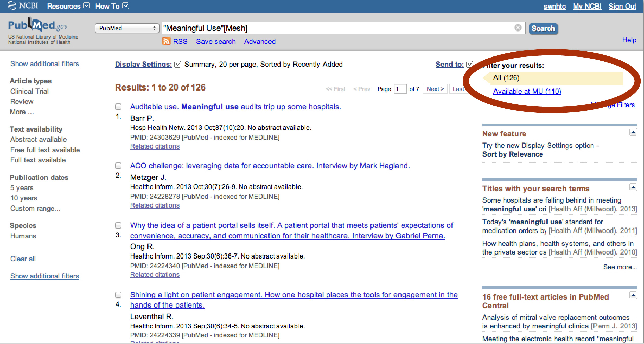Open the PubMed database dropdown

127,28
